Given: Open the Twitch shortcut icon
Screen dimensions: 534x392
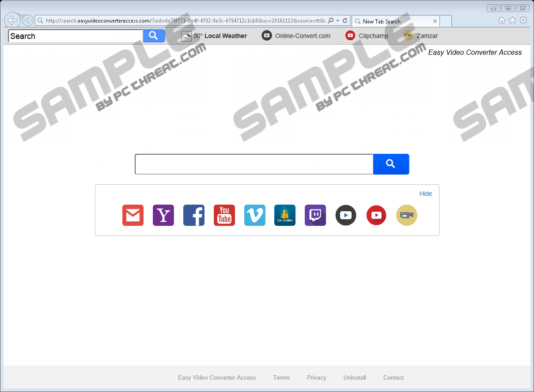Looking at the screenshot, I should 315,215.
